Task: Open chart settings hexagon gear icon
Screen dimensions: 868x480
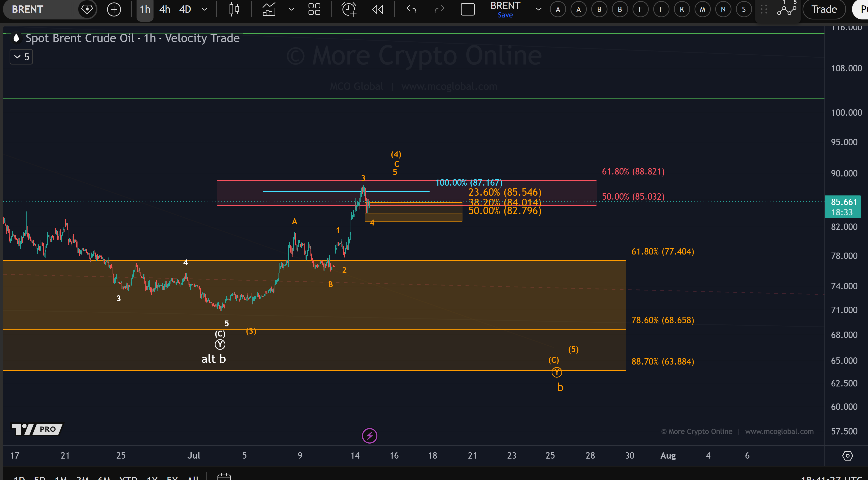Action: (x=847, y=456)
